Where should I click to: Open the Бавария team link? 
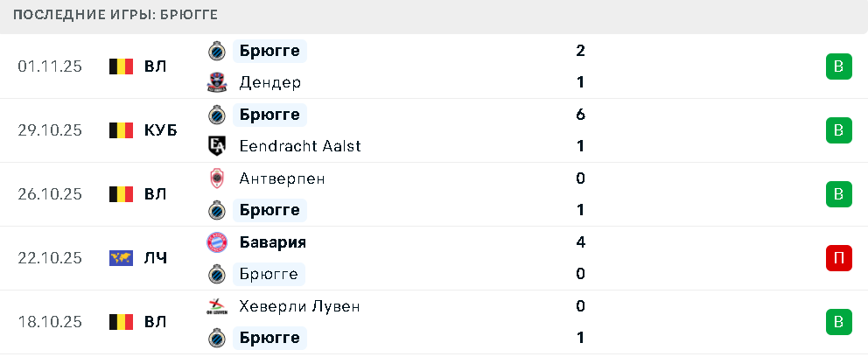[x=272, y=242]
